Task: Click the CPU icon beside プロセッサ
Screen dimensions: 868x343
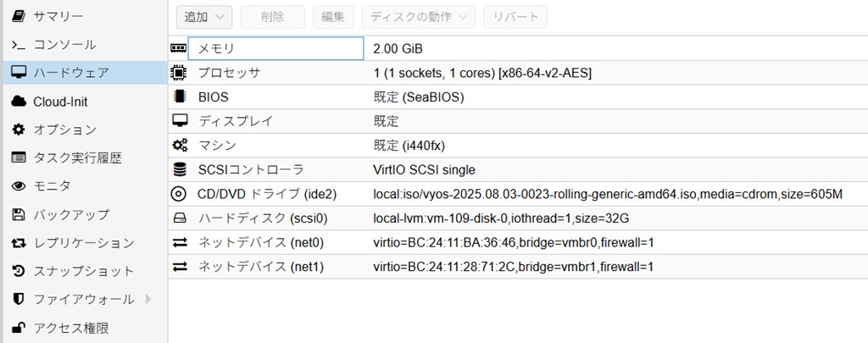Action: click(x=179, y=73)
